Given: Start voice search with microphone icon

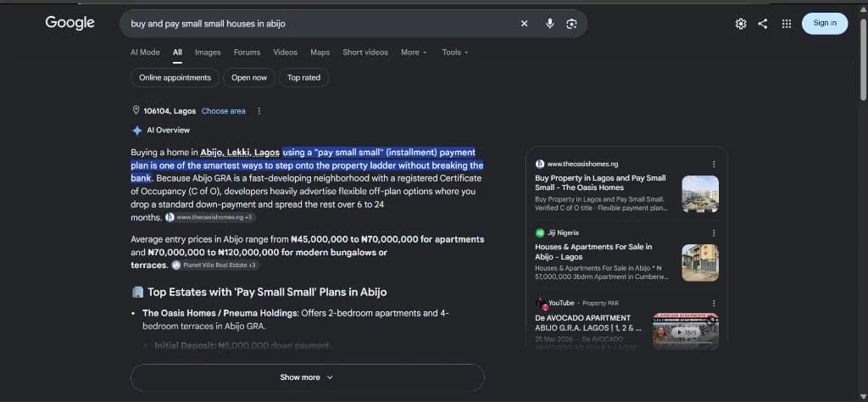Looking at the screenshot, I should click(x=549, y=23).
